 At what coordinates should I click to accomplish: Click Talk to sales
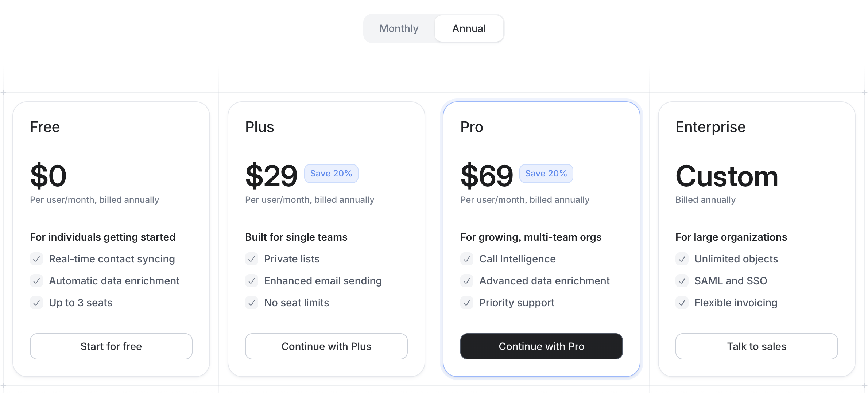(756, 346)
